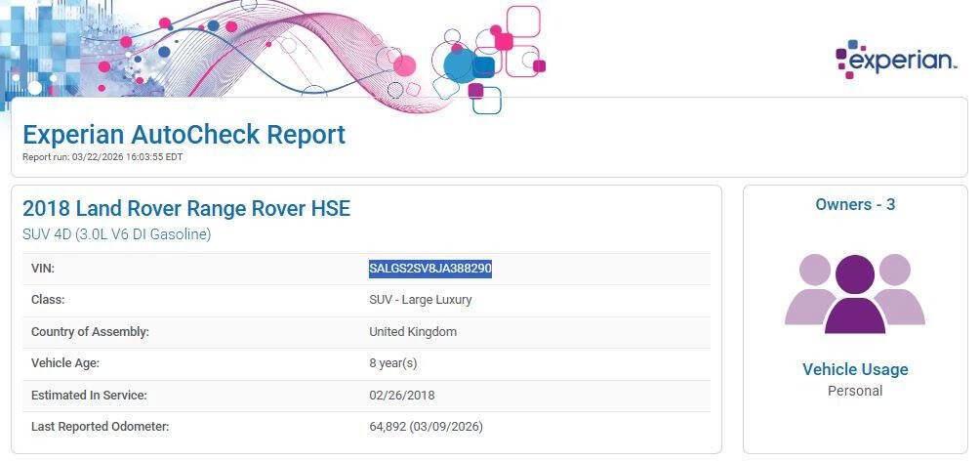Select the SUV - Large Luxury class value
This screenshot has height=461, width=980.
pyautogui.click(x=420, y=300)
